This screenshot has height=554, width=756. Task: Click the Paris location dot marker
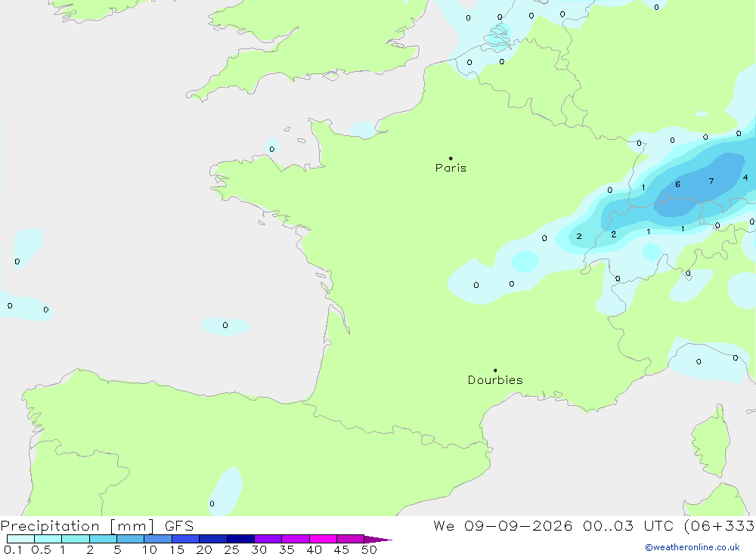pos(451,158)
